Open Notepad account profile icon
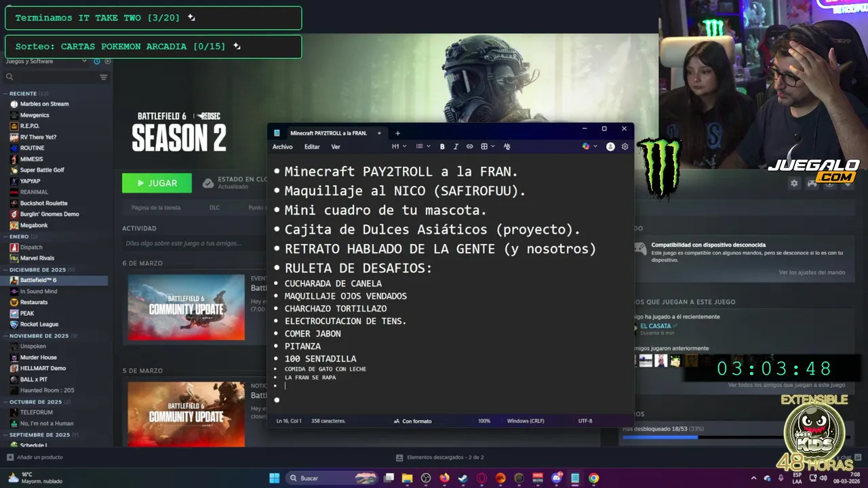Image resolution: width=868 pixels, height=488 pixels. click(x=610, y=146)
